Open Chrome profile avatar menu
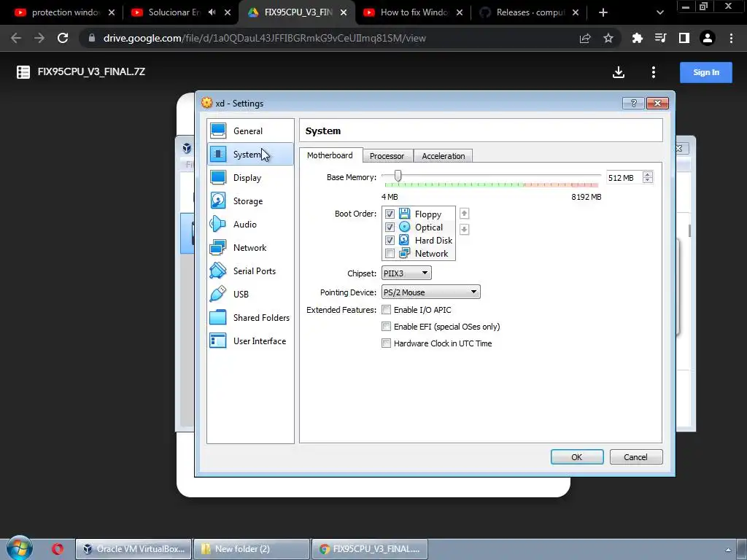 click(x=708, y=38)
